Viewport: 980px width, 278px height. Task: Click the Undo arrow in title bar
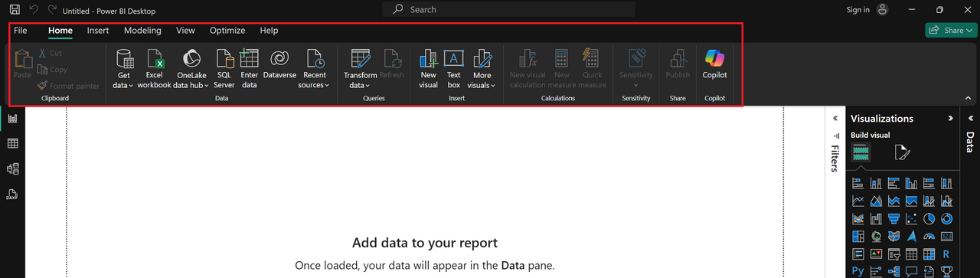(34, 10)
